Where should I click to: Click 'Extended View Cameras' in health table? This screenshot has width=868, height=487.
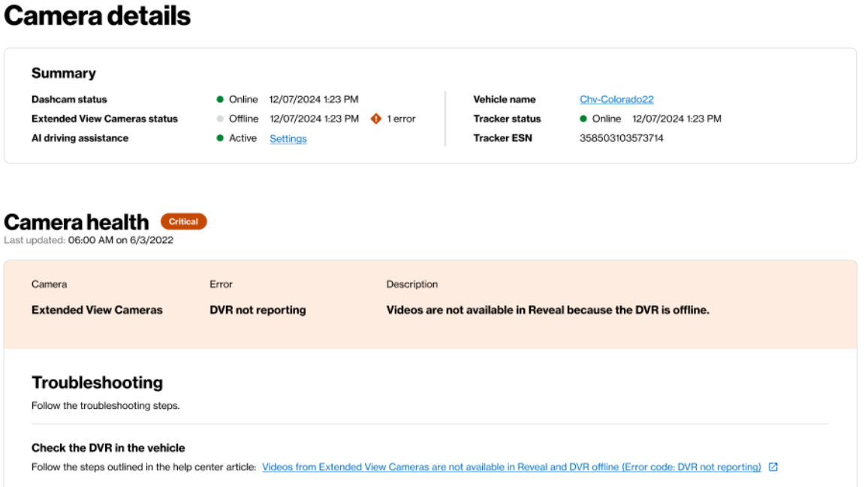pos(97,311)
